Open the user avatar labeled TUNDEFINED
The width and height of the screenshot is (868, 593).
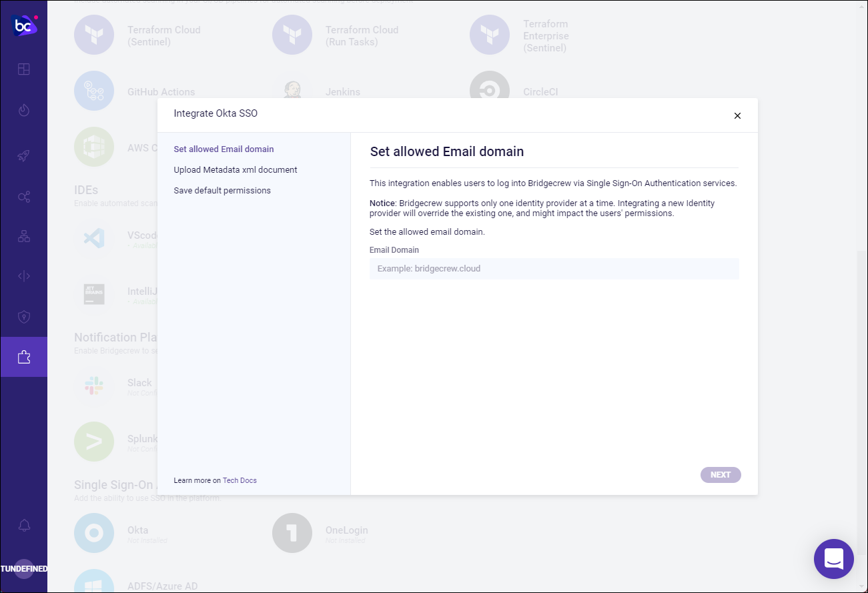point(24,569)
